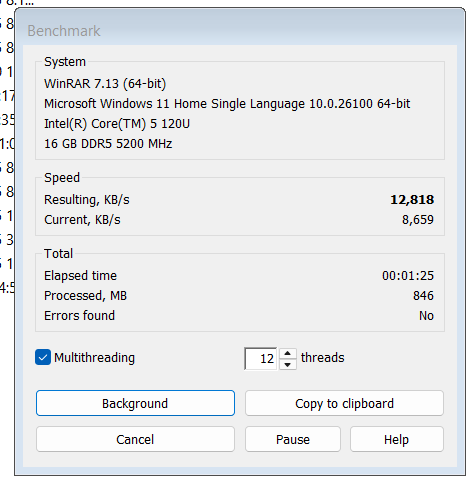
Task: Pause the running benchmark
Action: pyautogui.click(x=293, y=439)
